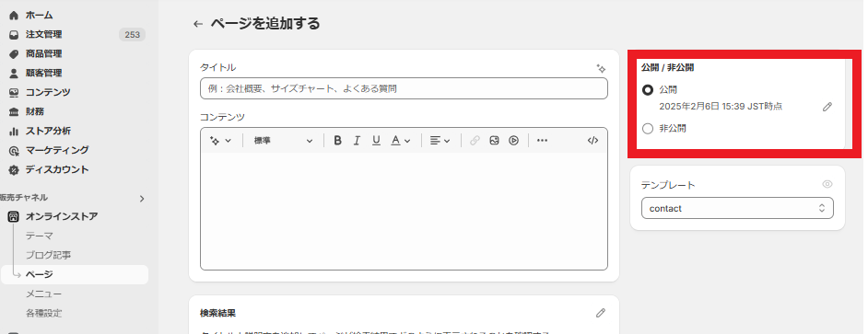Apply italic formatting in editor toolbar
Viewport: 868px width, 334px height.
point(357,141)
